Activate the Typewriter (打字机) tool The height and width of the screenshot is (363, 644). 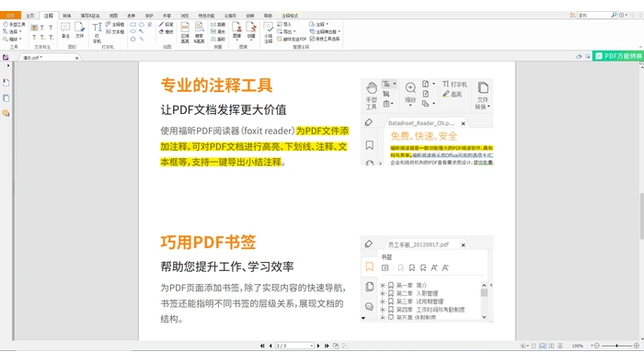pyautogui.click(x=97, y=33)
